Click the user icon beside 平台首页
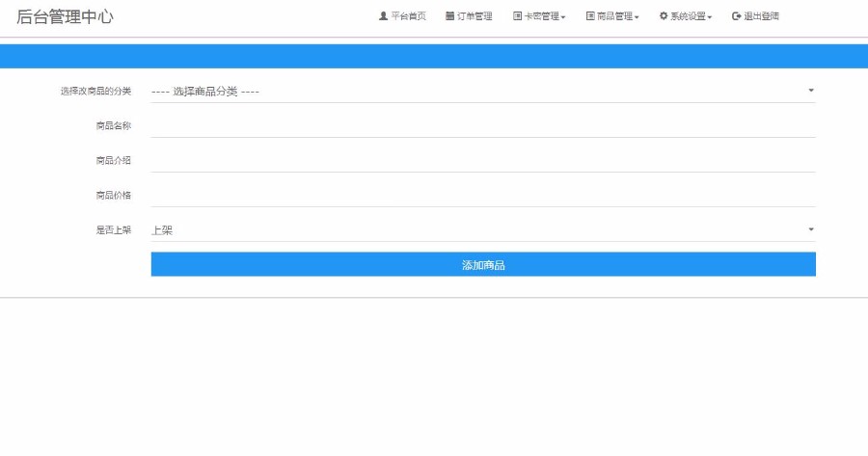868x456 pixels. (383, 16)
